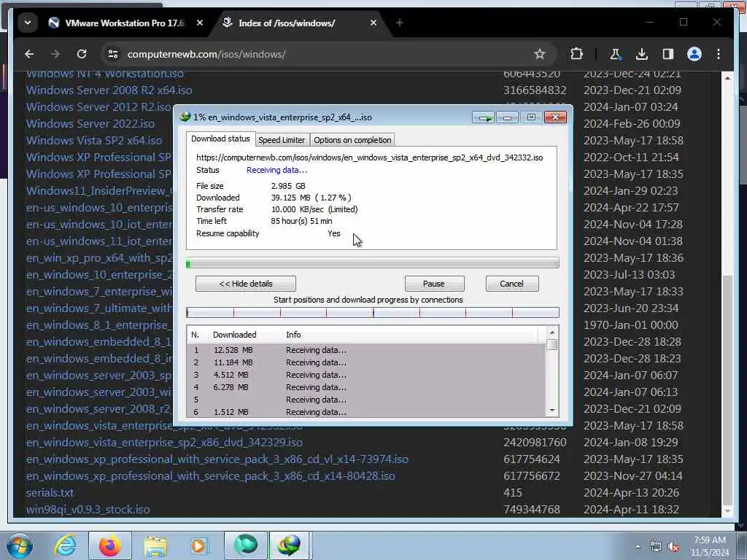The height and width of the screenshot is (560, 747).
Task: Open Chrome Labs flask icon
Action: click(615, 54)
